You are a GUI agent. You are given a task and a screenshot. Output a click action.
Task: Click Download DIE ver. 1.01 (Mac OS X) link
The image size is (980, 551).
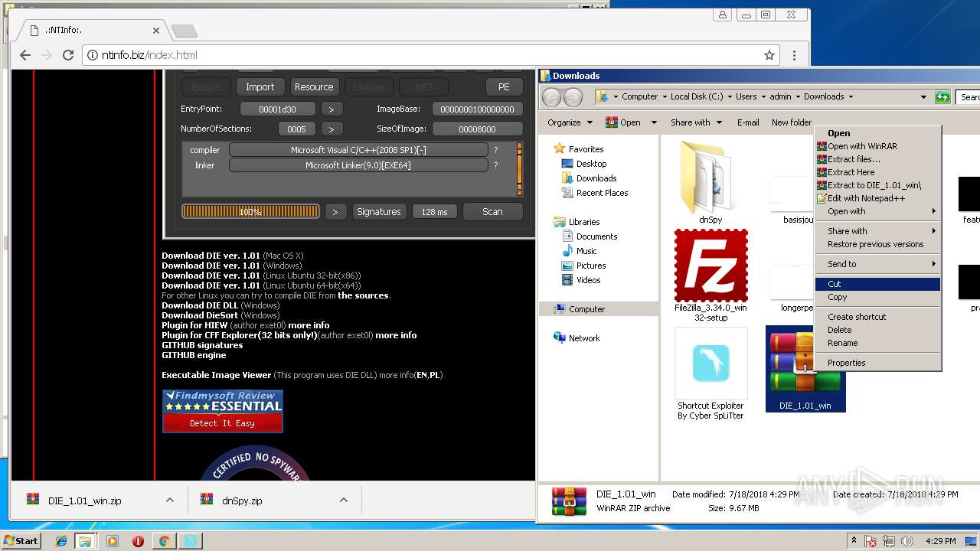pyautogui.click(x=211, y=256)
